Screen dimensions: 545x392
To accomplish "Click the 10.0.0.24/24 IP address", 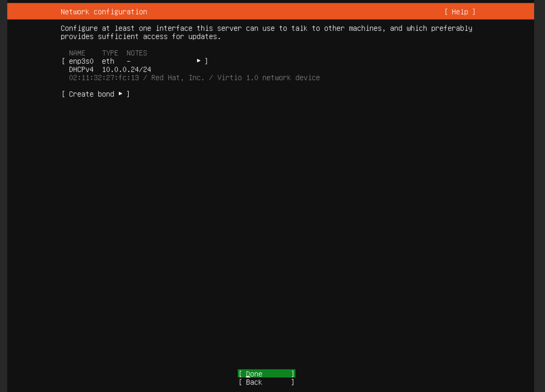I will coord(126,69).
